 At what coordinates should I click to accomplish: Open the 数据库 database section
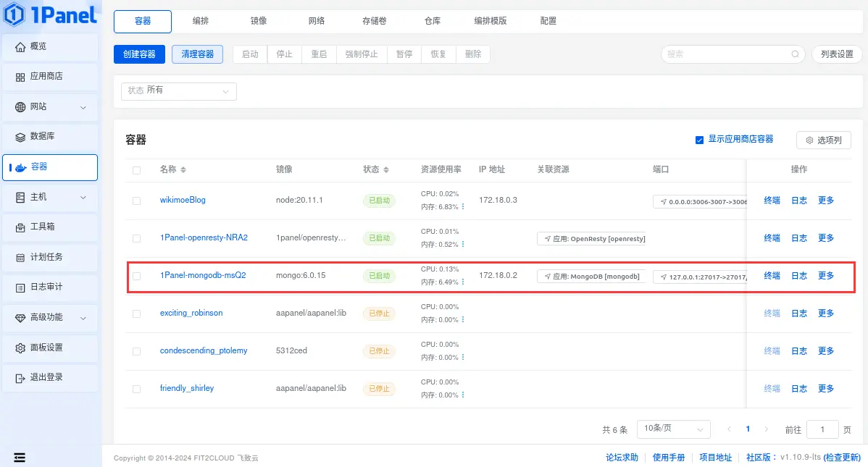[x=43, y=137]
